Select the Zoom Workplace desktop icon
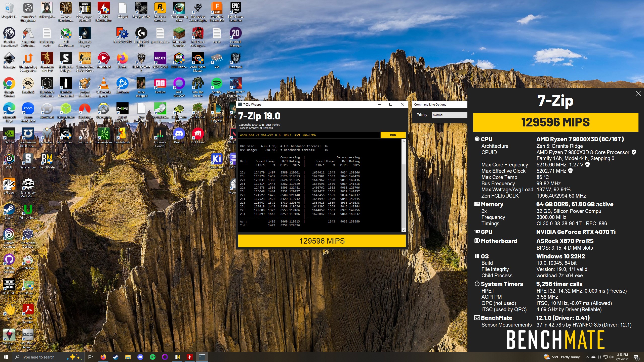The image size is (644, 362). (28, 113)
